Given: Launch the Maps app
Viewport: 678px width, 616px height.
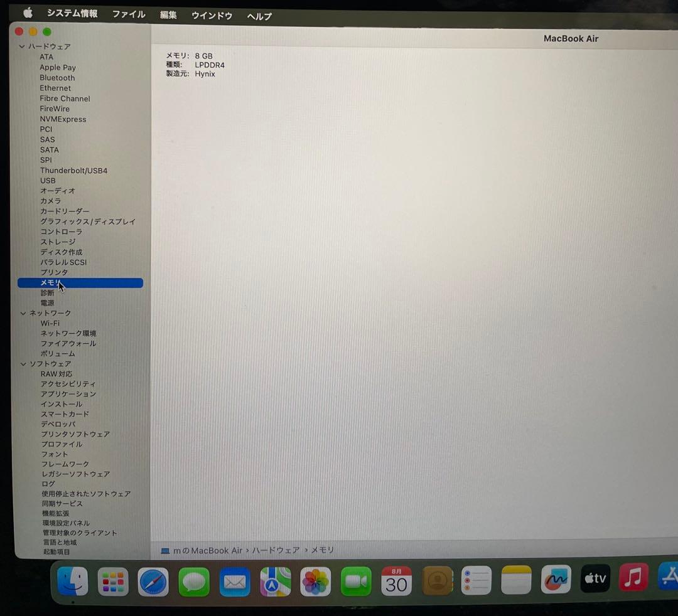Looking at the screenshot, I should click(274, 580).
